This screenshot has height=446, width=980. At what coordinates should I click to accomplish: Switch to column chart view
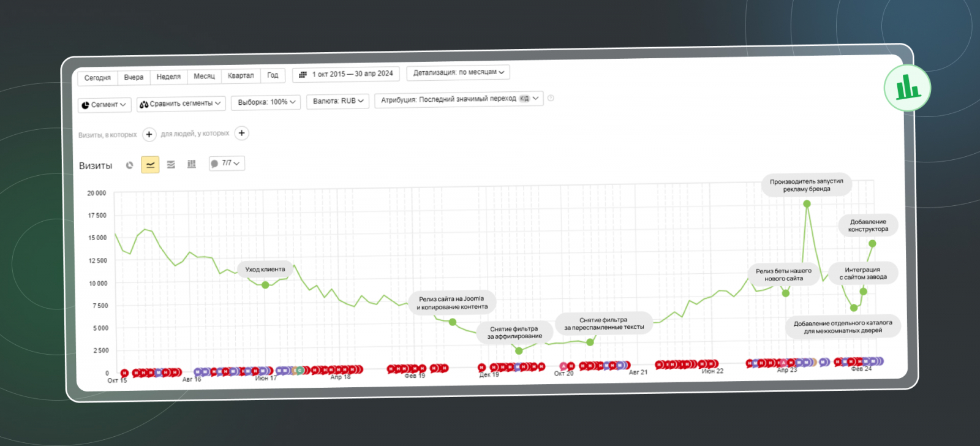click(192, 164)
